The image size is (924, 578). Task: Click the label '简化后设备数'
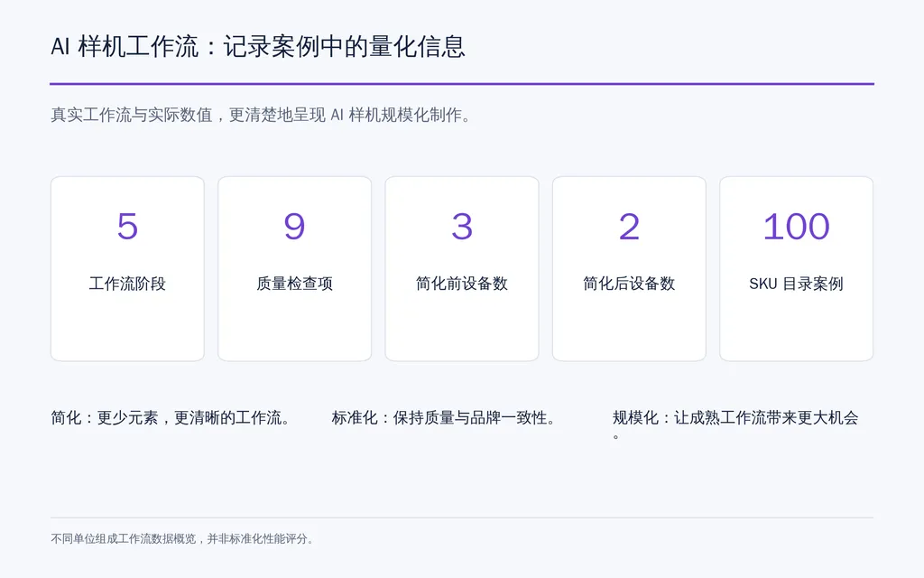click(629, 284)
